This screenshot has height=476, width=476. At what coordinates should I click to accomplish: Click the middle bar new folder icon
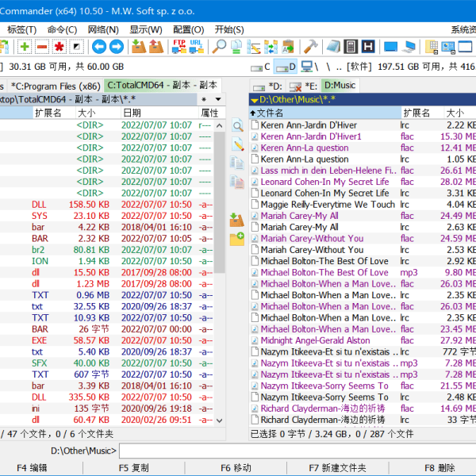pos(237,239)
